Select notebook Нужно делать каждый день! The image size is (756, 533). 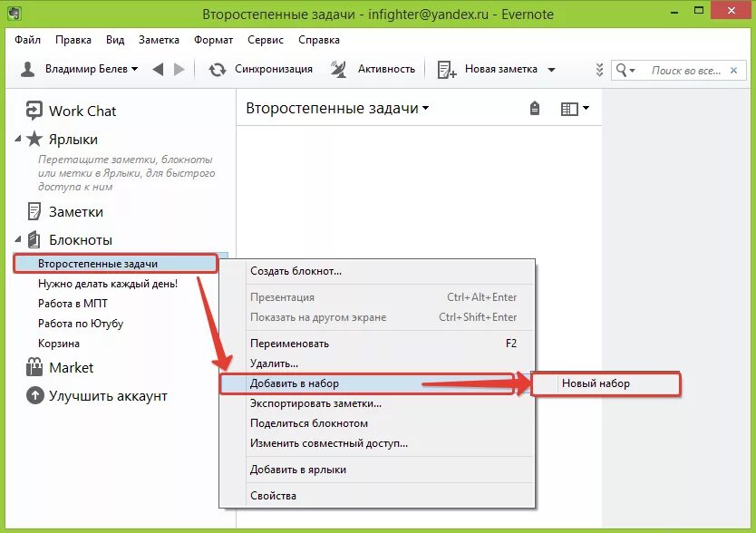pyautogui.click(x=108, y=284)
